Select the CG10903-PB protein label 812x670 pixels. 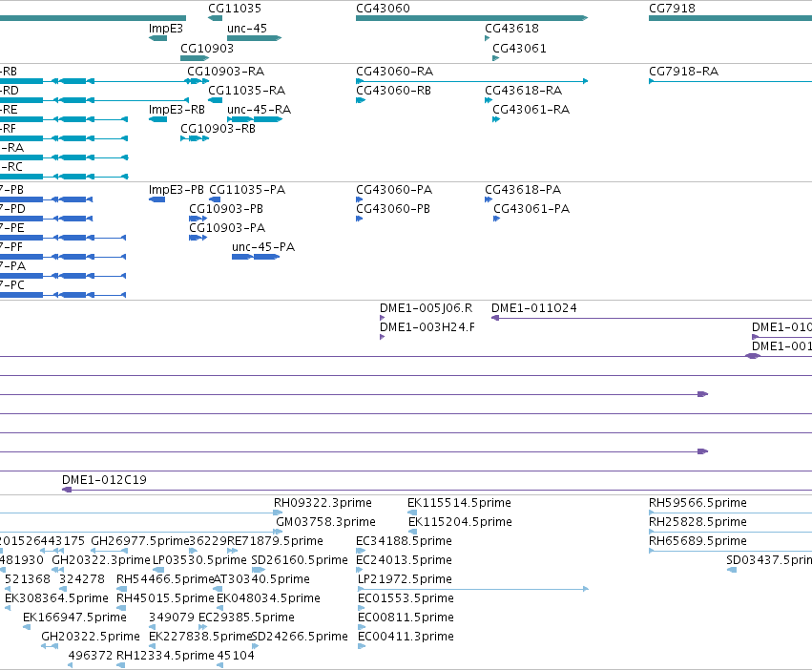226,209
